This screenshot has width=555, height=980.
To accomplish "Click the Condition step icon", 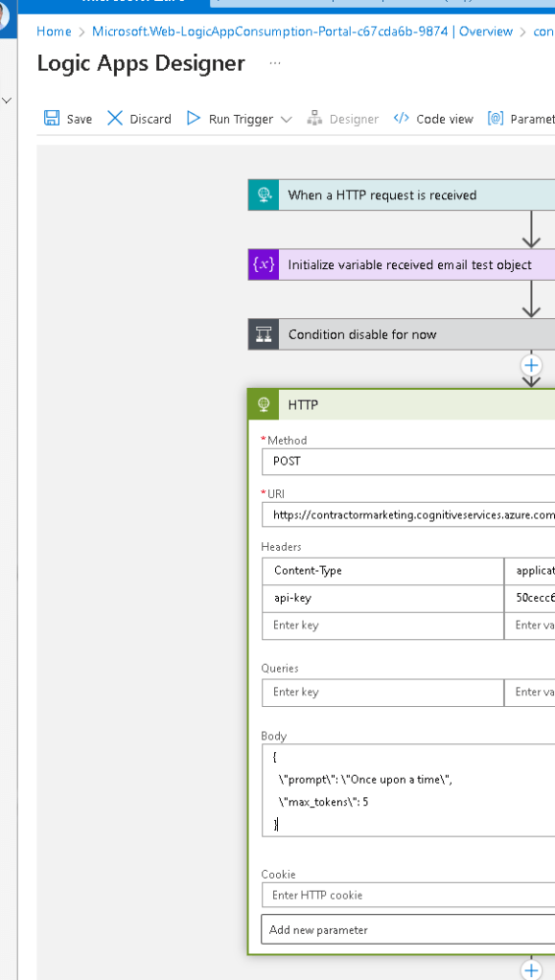I will click(x=264, y=334).
